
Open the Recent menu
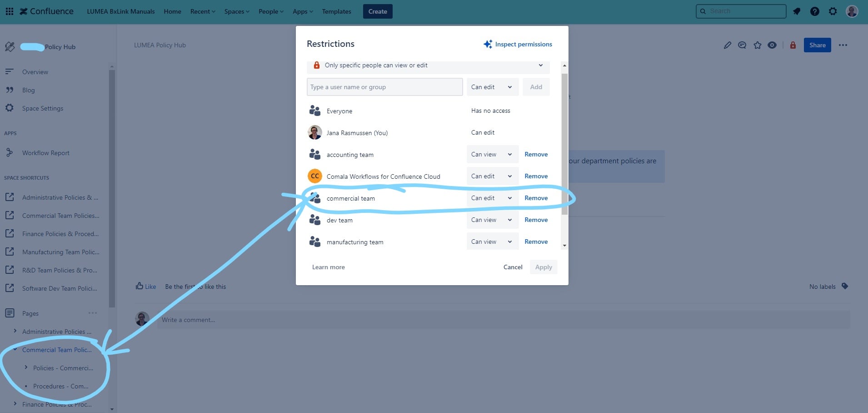tap(203, 11)
